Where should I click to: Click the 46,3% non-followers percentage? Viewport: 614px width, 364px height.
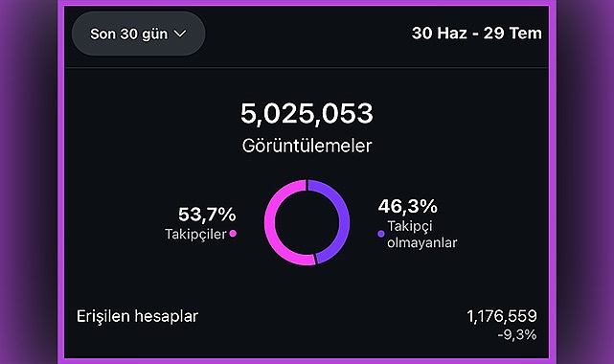tap(408, 206)
